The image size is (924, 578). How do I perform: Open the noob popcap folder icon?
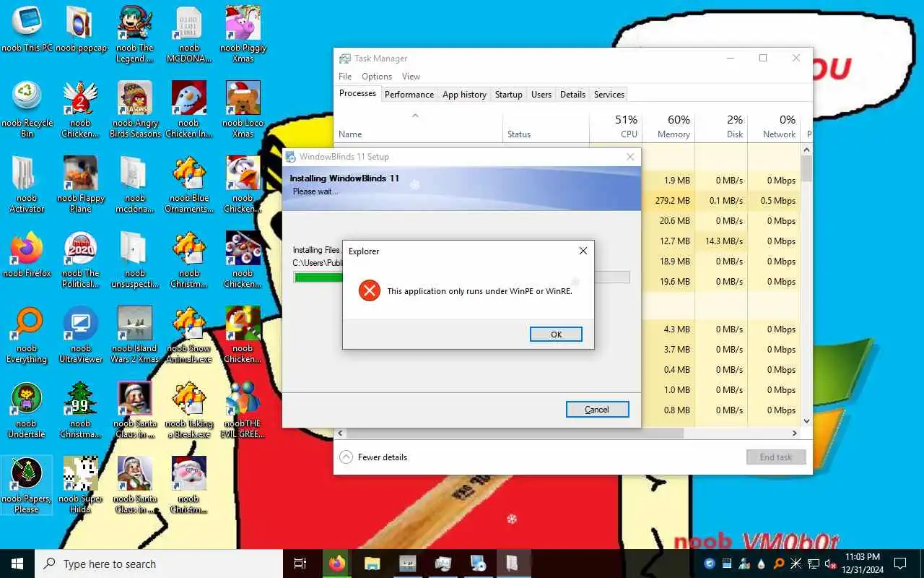(x=81, y=29)
